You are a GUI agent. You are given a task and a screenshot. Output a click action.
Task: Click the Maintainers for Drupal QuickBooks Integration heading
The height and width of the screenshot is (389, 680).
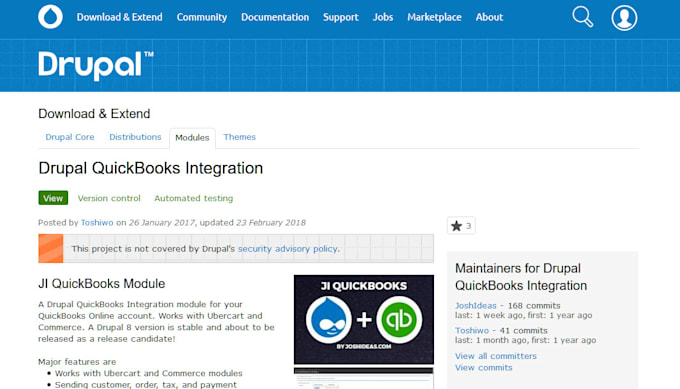(x=521, y=277)
